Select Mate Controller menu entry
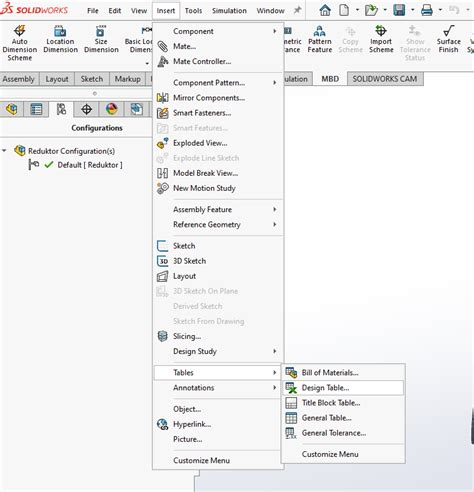This screenshot has height=492, width=474. [x=218, y=61]
